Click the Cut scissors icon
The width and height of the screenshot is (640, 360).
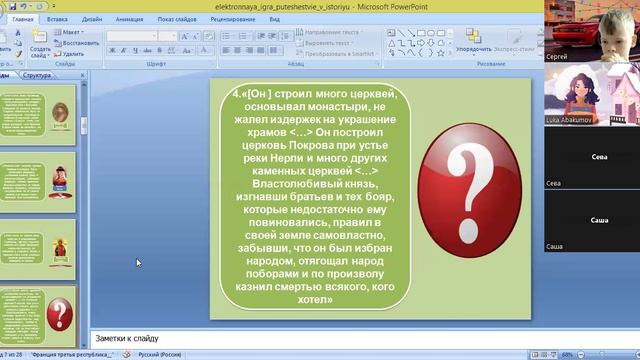(x=18, y=32)
